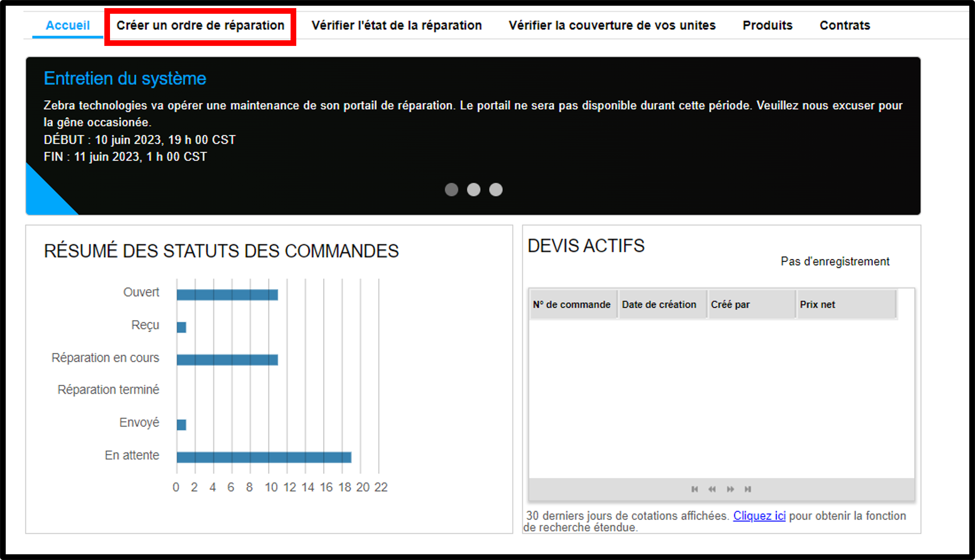
Task: Show third banner slide via last dot
Action: click(x=496, y=190)
